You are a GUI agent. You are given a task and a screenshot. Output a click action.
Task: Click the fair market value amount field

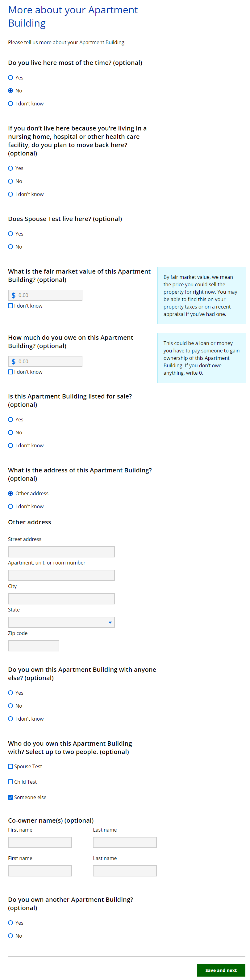pyautogui.click(x=49, y=295)
